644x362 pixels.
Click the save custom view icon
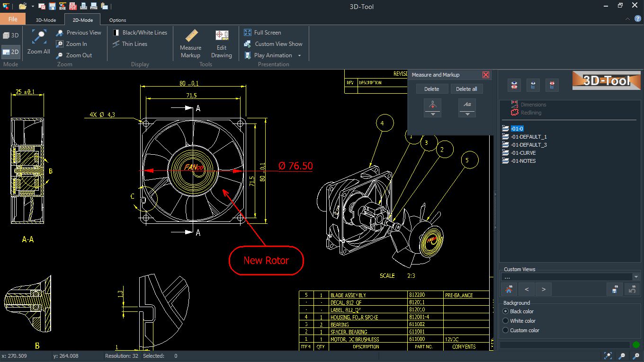coord(614,289)
